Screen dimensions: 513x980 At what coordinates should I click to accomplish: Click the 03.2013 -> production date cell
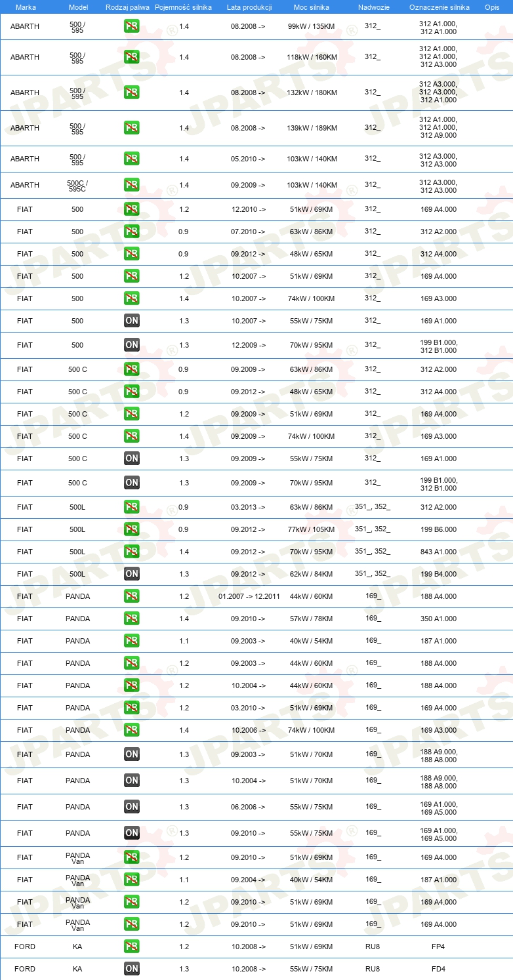(x=249, y=507)
